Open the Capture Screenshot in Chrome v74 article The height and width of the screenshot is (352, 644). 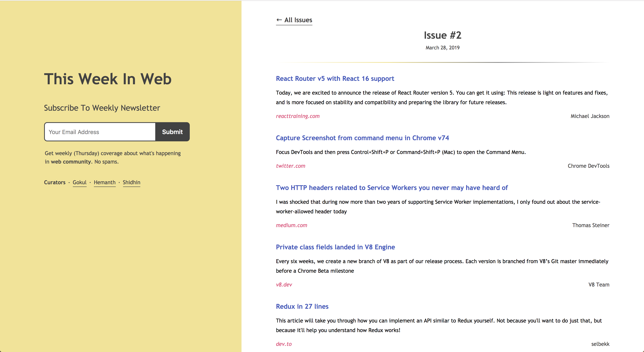tap(362, 138)
